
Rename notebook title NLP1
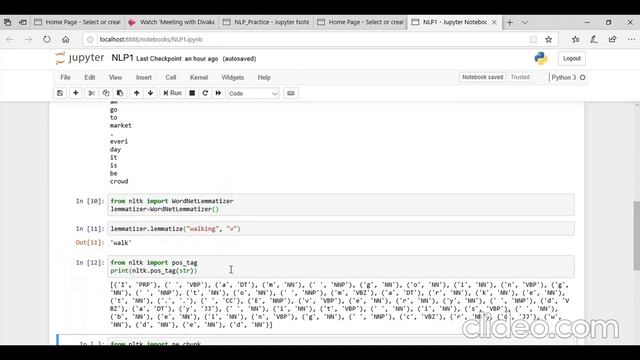click(x=122, y=58)
